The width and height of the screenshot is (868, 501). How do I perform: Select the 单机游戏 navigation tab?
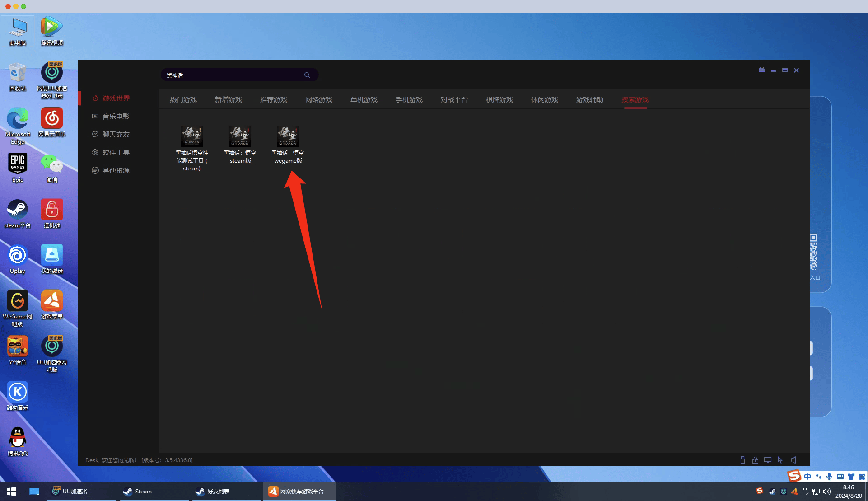(364, 99)
